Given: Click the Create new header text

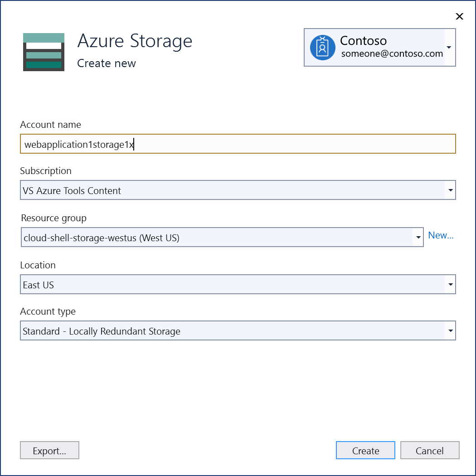Looking at the screenshot, I should tap(106, 63).
